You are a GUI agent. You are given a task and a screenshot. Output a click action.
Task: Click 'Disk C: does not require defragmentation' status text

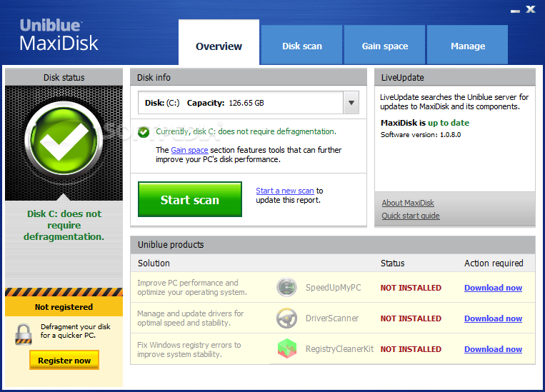(x=64, y=225)
